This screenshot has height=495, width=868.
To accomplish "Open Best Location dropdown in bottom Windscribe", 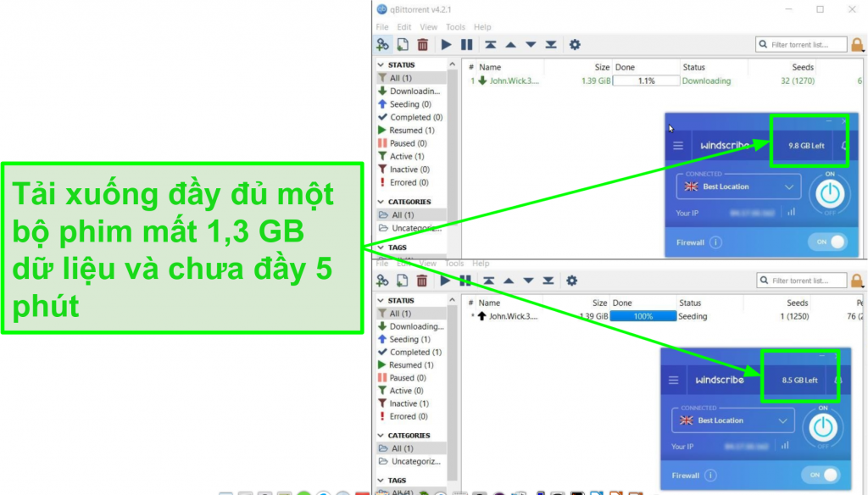I will coord(733,420).
